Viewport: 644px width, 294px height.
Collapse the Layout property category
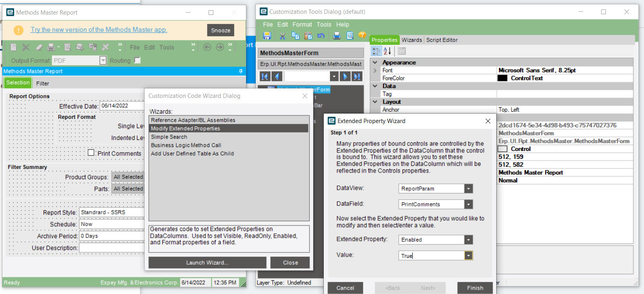tap(375, 102)
